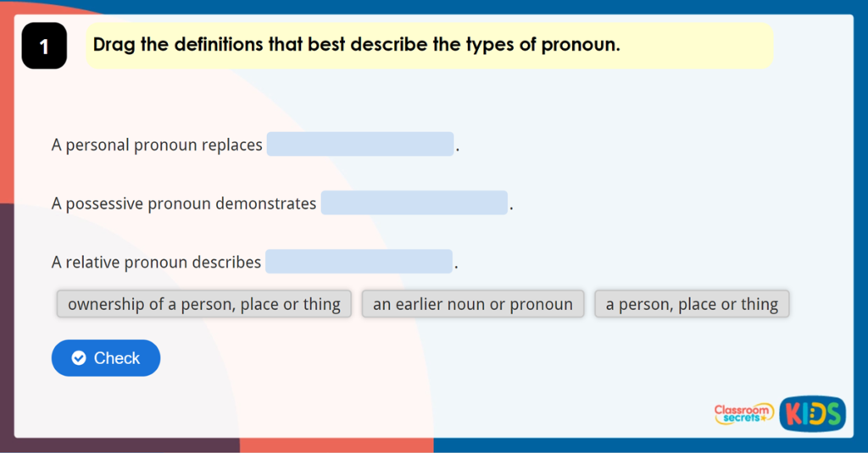The width and height of the screenshot is (868, 453).
Task: Select the 'ownership of a person, place or thing' chip
Action: coord(204,304)
